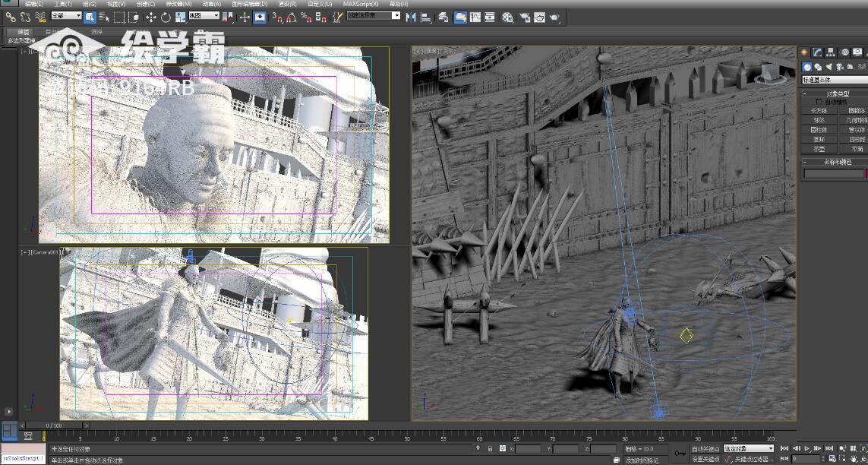This screenshot has width=868, height=465.
Task: Open key filter target dropdown (选定对象)
Action: pyautogui.click(x=749, y=448)
